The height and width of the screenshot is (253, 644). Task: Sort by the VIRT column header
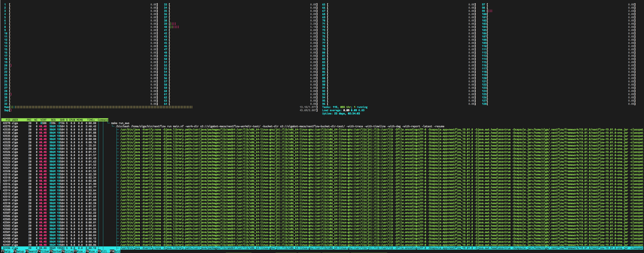coord(43,120)
